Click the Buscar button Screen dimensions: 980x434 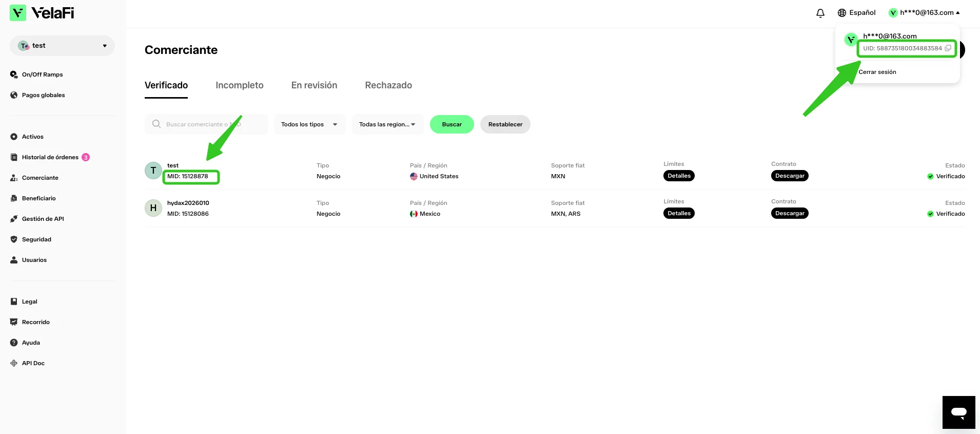[x=452, y=124]
